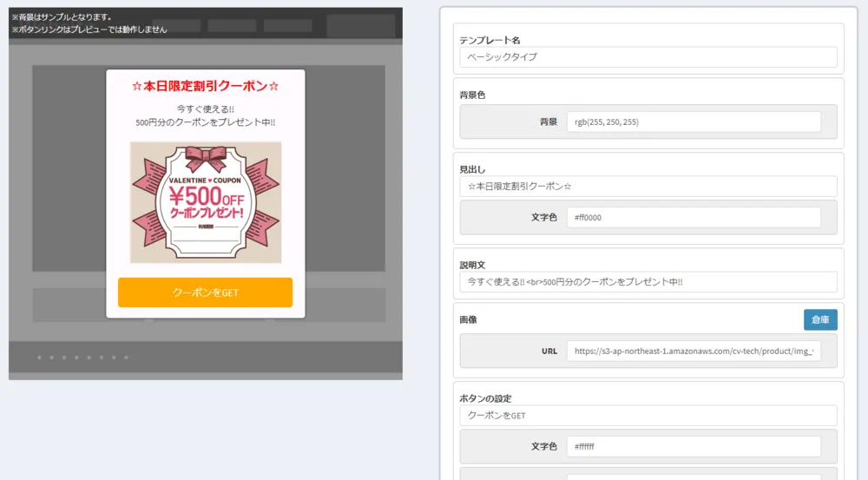This screenshot has height=480, width=868.
Task: Click the preview description text 今すぐ使える!!
Action: point(206,109)
